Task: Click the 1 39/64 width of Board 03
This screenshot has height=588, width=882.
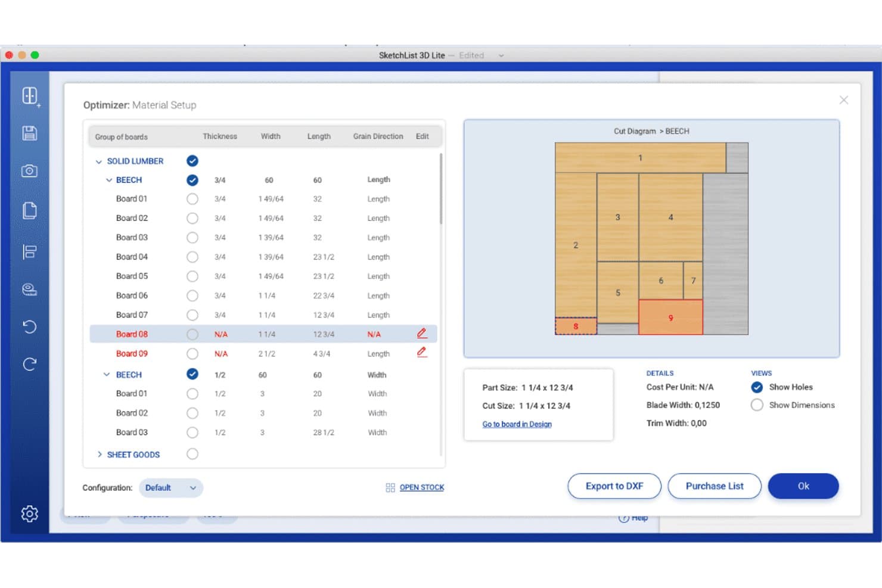Action: [x=271, y=238]
